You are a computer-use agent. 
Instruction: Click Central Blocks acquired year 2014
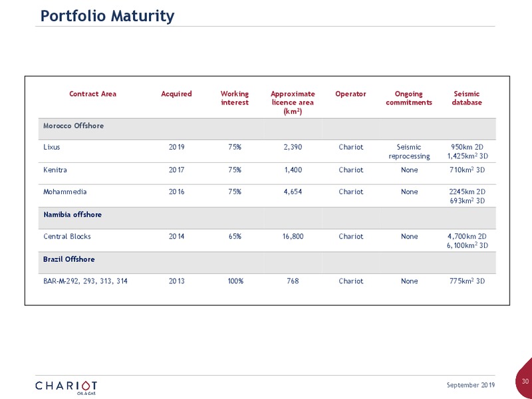(x=176, y=237)
